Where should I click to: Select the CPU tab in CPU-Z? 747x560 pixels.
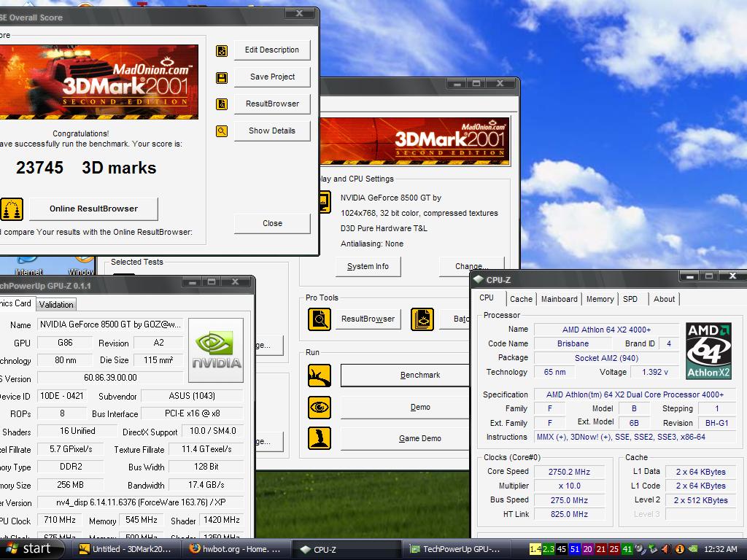coord(488,298)
